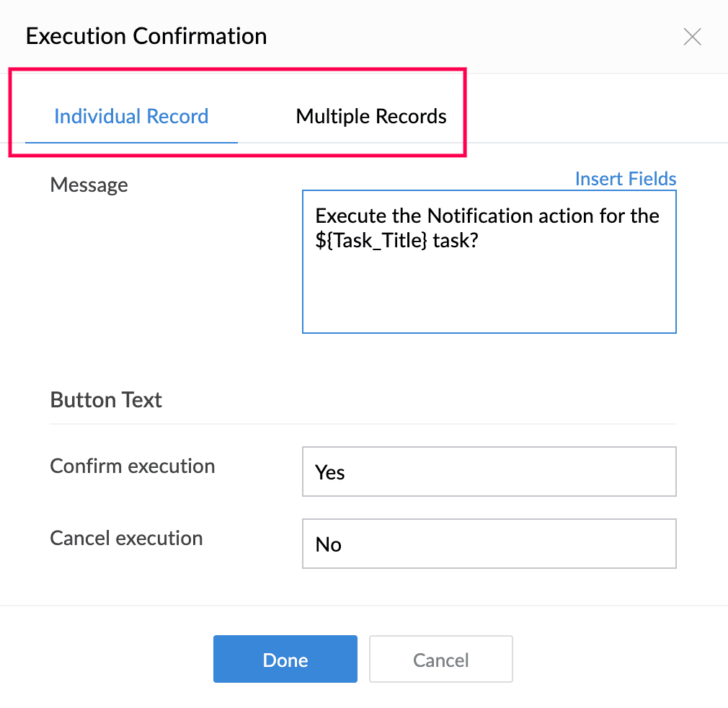
Task: Switch to the Individual Record tab
Action: (131, 116)
